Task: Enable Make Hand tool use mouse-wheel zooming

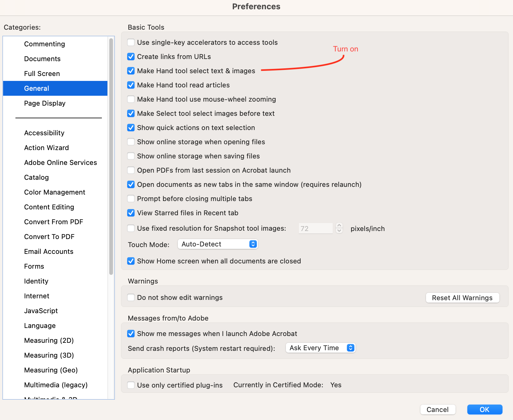Action: tap(131, 99)
